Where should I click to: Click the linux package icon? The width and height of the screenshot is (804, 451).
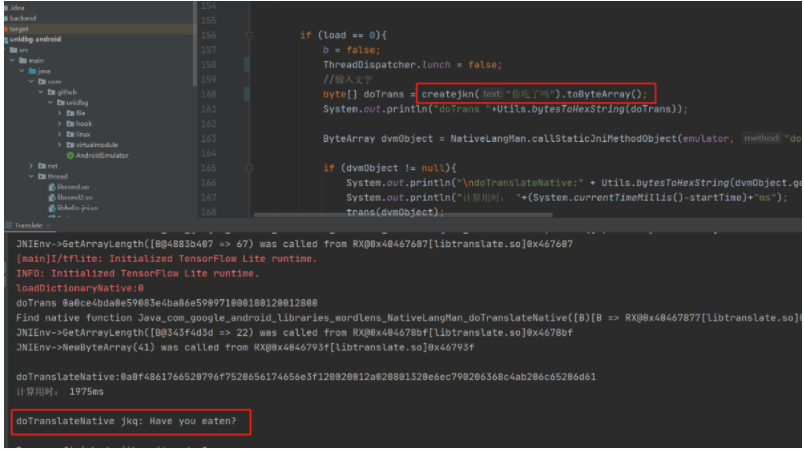coord(70,134)
